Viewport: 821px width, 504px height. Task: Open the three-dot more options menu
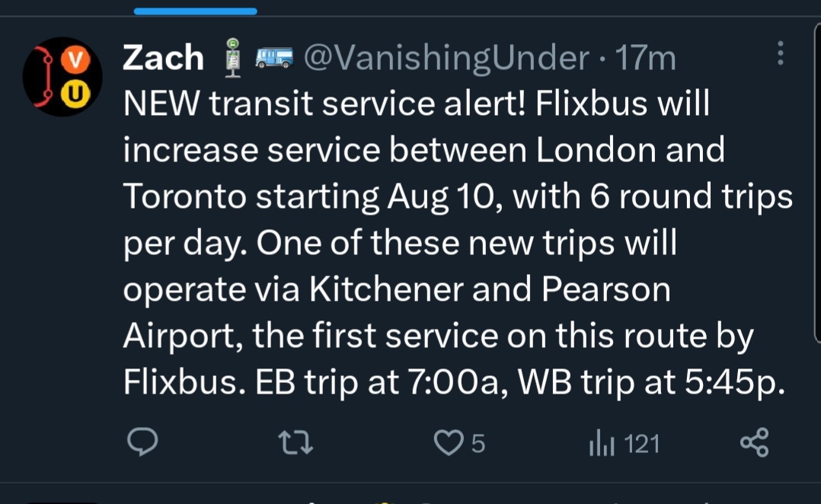tap(780, 53)
